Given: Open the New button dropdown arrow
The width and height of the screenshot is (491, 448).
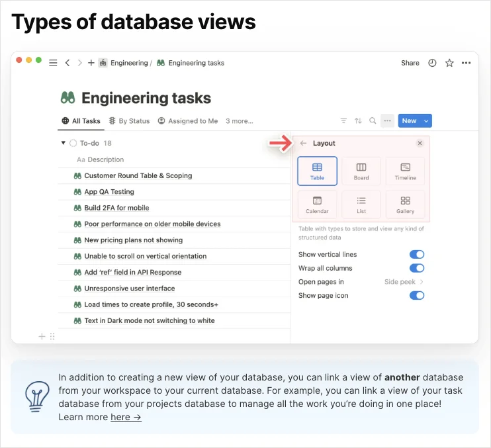Looking at the screenshot, I should pyautogui.click(x=426, y=121).
